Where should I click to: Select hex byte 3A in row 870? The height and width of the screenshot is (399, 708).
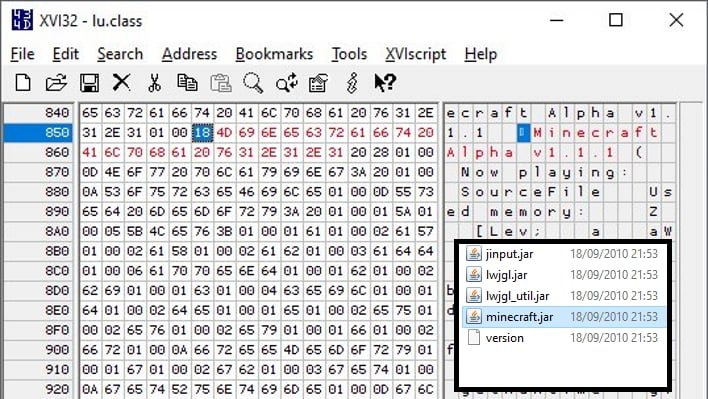pyautogui.click(x=359, y=172)
